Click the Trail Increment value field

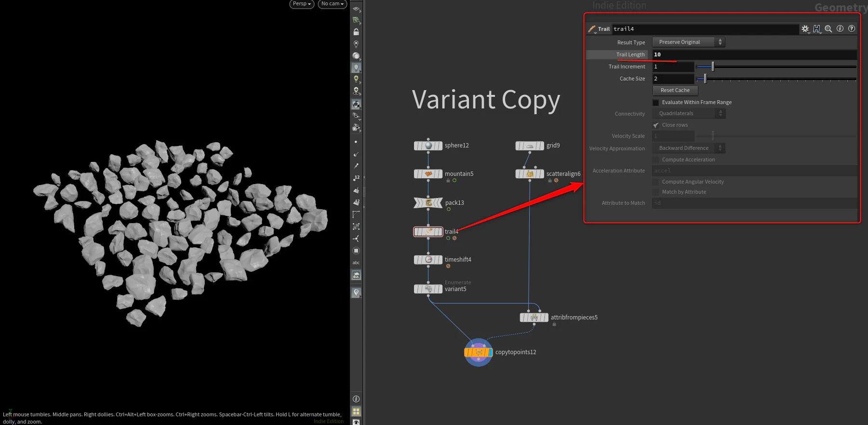coord(673,67)
